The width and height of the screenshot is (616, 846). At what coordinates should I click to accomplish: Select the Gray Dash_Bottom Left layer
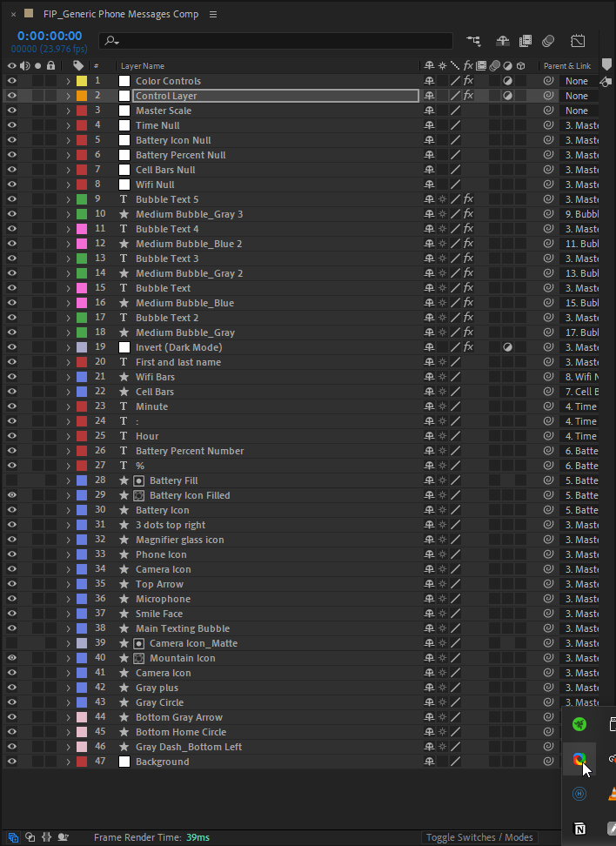point(188,747)
